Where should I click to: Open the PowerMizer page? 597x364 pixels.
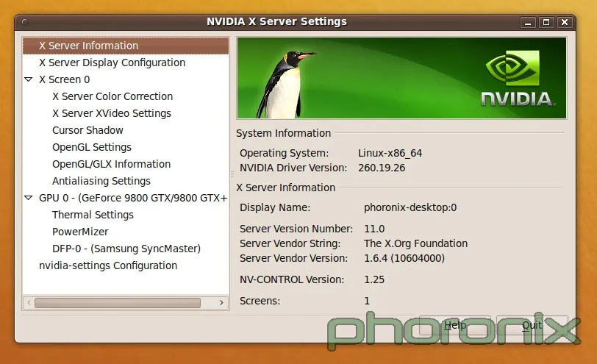point(80,232)
